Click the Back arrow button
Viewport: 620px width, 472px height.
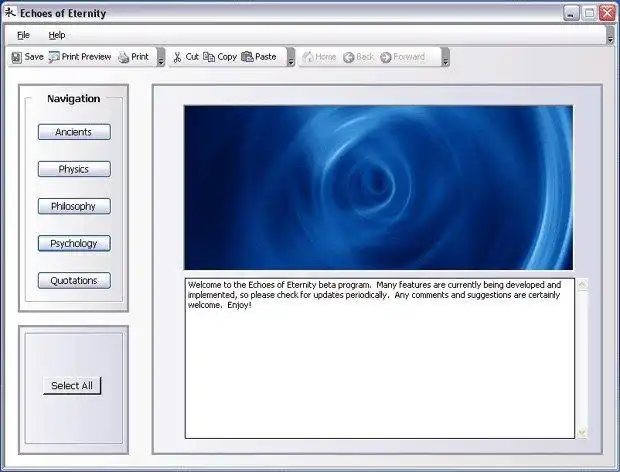tap(358, 57)
